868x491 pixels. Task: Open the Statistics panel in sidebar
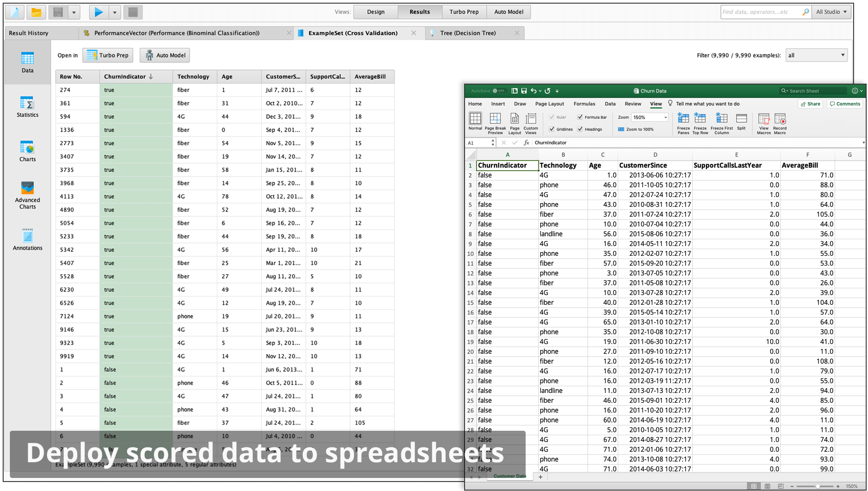coord(27,107)
